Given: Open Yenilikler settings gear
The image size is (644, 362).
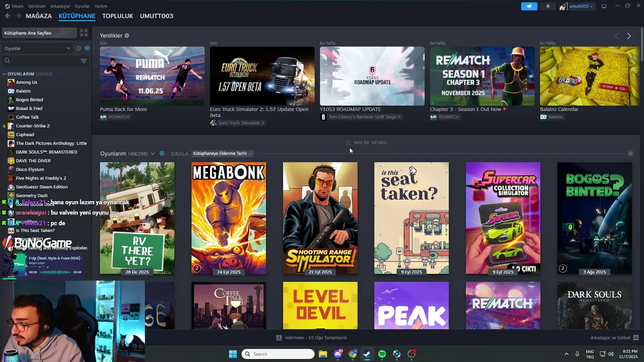Looking at the screenshot, I should click(127, 36).
